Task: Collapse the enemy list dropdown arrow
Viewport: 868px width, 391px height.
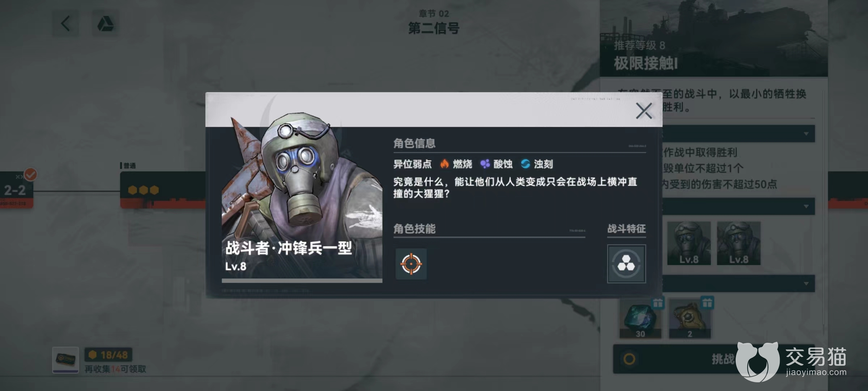Action: click(x=806, y=206)
